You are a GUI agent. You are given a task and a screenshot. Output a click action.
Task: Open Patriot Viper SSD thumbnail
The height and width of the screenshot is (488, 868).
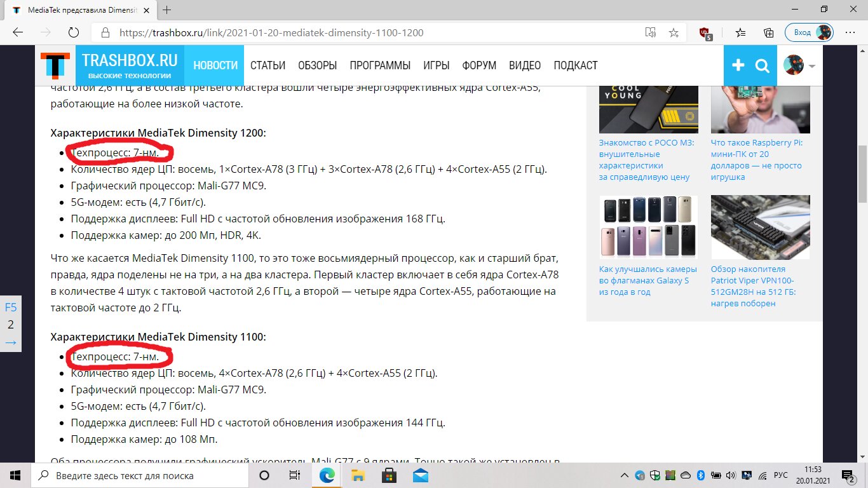click(x=761, y=227)
